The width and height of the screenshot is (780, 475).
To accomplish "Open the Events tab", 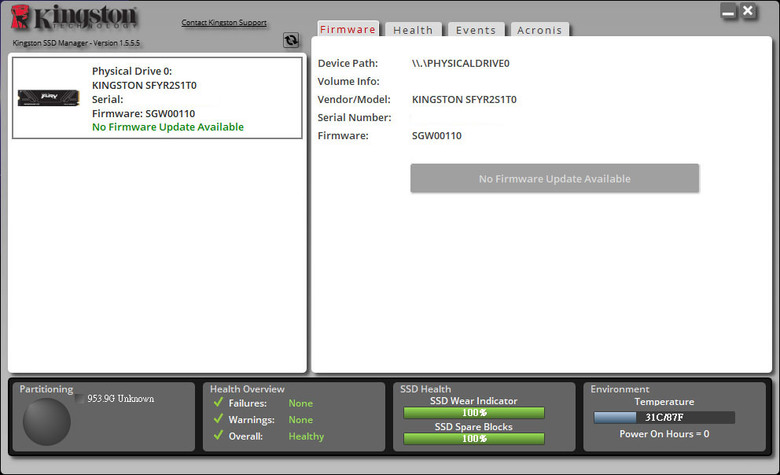I will pos(476,30).
